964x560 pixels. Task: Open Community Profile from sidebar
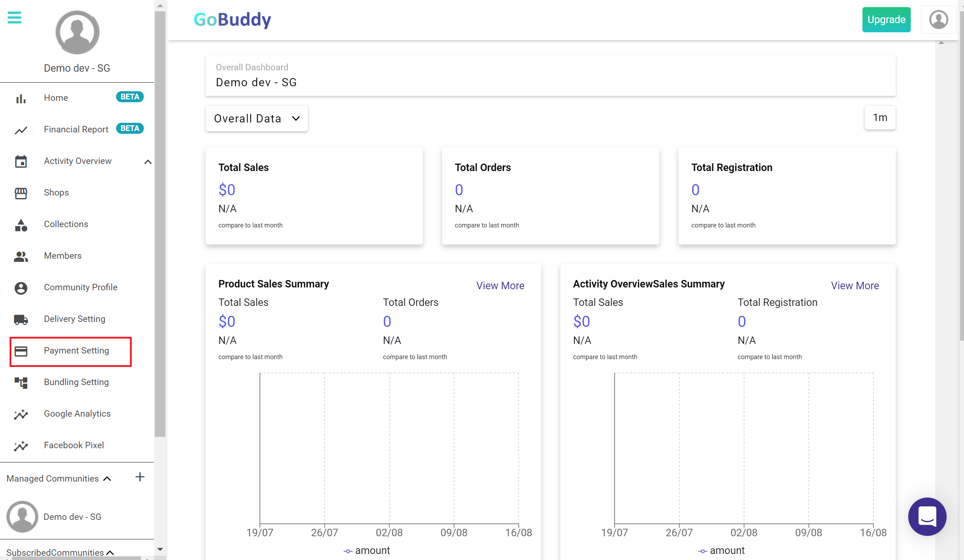click(x=80, y=287)
